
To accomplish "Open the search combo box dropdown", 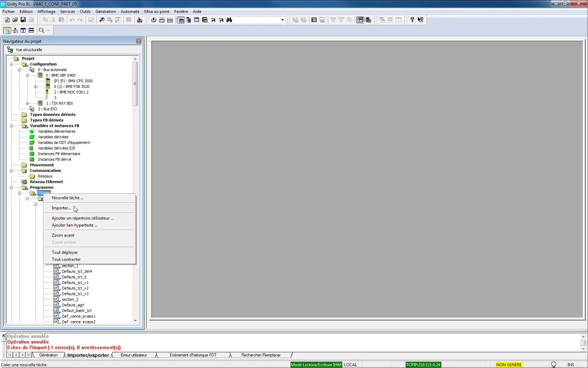I will pyautogui.click(x=282, y=20).
